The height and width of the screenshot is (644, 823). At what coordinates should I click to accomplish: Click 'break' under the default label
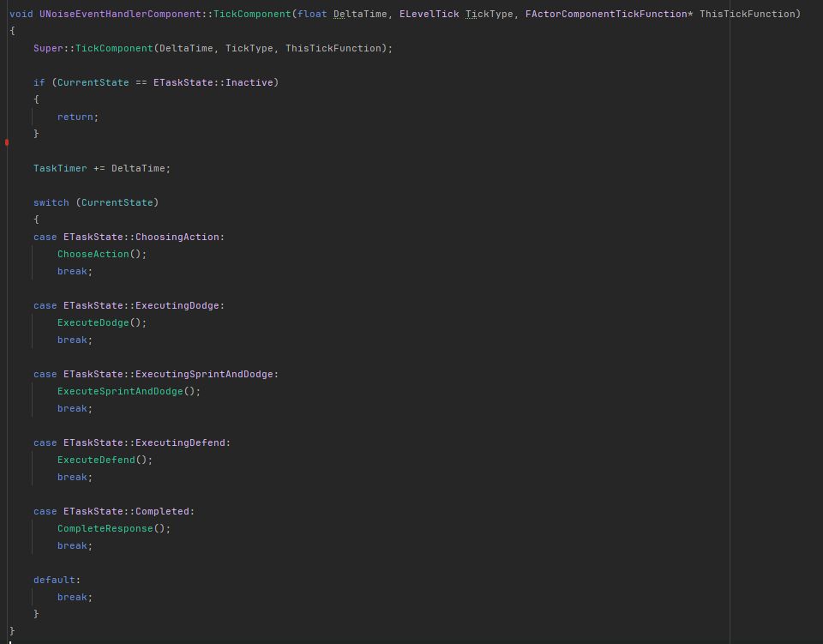72,598
